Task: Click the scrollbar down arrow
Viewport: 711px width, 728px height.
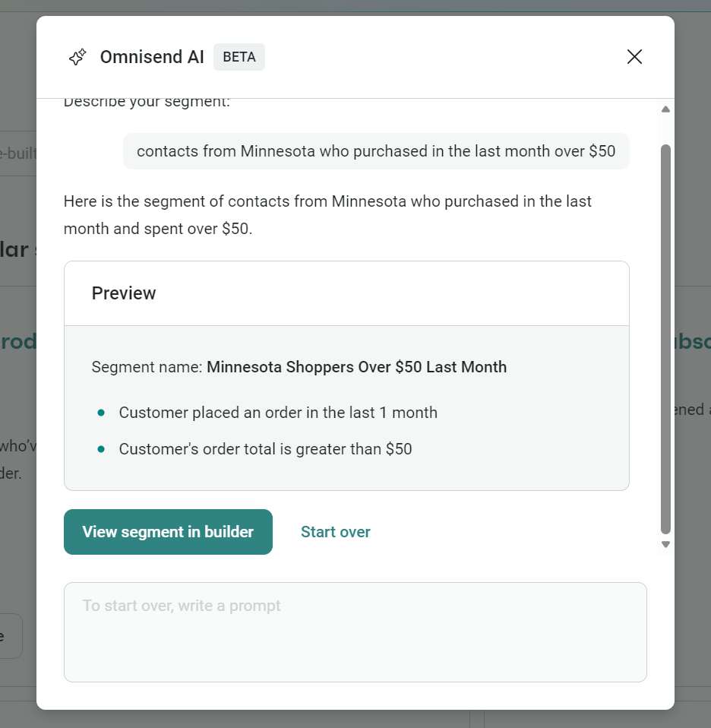Action: coord(665,544)
